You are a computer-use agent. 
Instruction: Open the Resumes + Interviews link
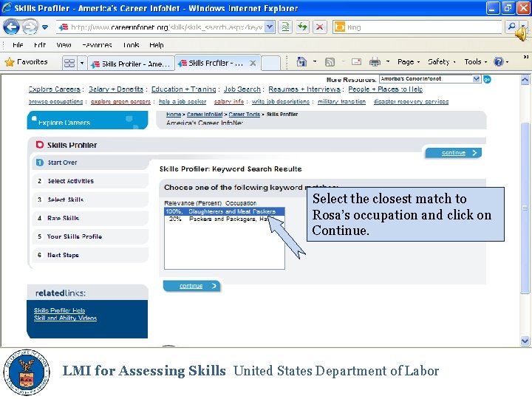(304, 89)
